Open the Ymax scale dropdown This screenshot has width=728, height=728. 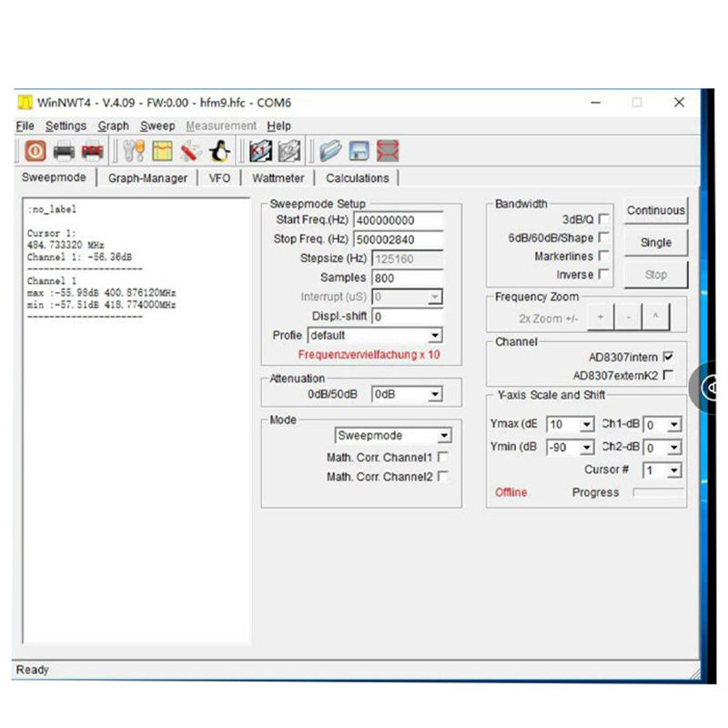coord(585,425)
